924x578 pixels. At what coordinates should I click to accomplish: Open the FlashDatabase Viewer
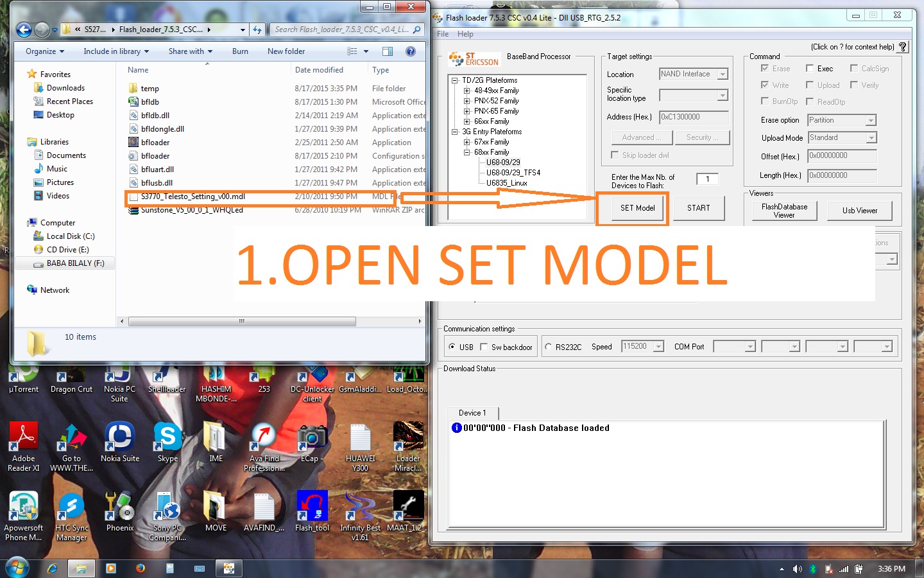[x=784, y=211]
